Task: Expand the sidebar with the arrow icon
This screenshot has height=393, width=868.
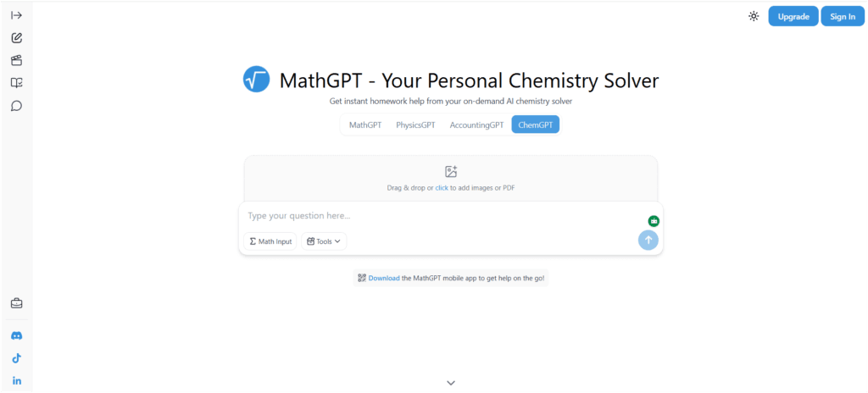Action: coord(16,15)
